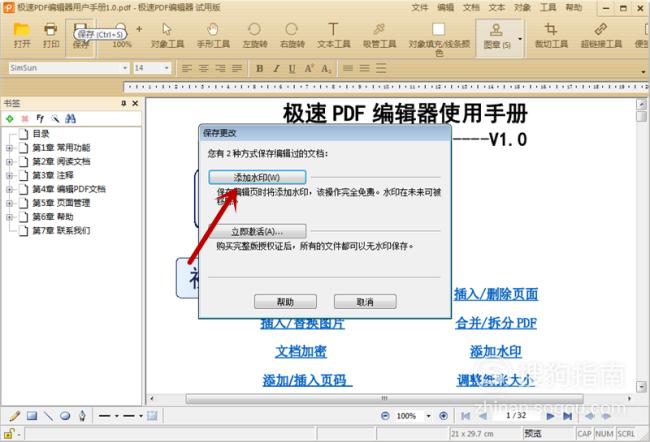Viewport: 650px width, 442px height.
Task: Set paragraph alignment to justify
Action: 237,68
